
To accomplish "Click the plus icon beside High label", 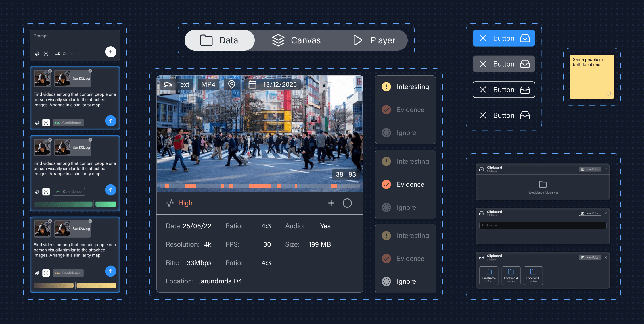I will coord(331,203).
